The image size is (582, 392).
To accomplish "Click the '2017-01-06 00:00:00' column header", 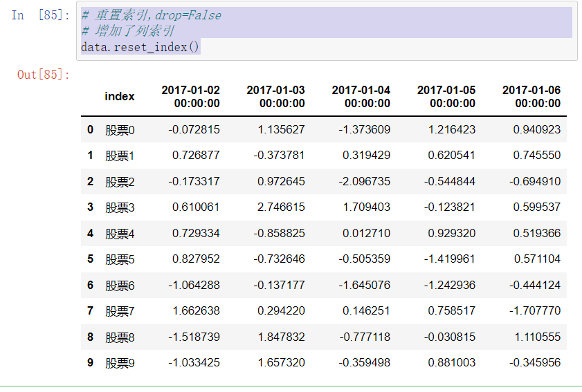I will 531,96.
